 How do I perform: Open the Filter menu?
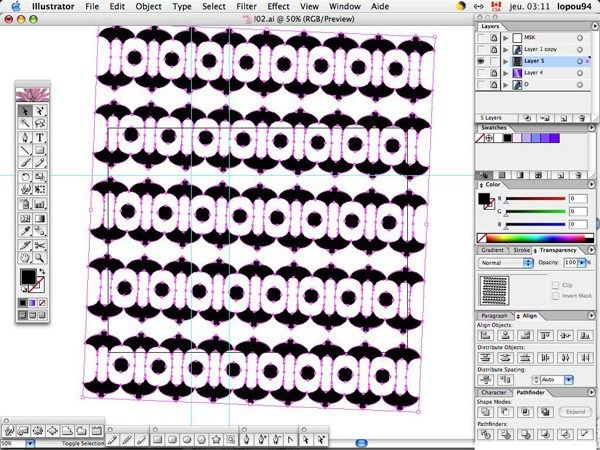[246, 7]
